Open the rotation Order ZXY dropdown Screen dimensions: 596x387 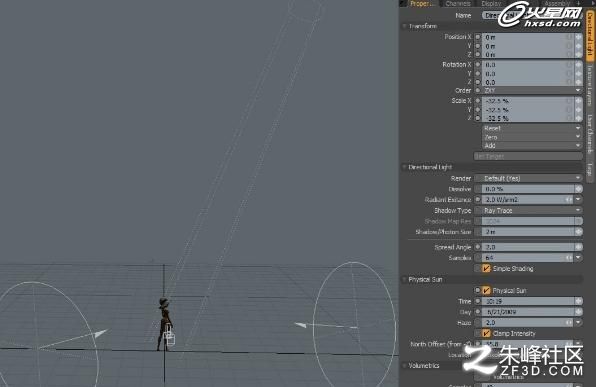(x=532, y=90)
